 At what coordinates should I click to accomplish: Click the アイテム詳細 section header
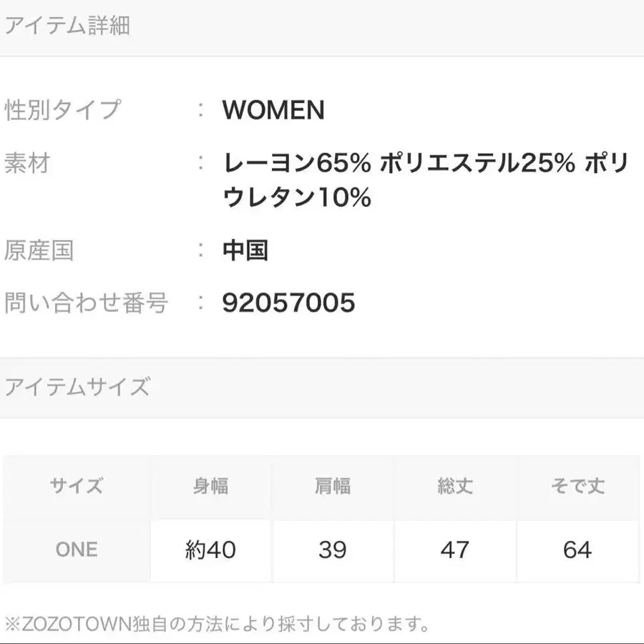67,26
